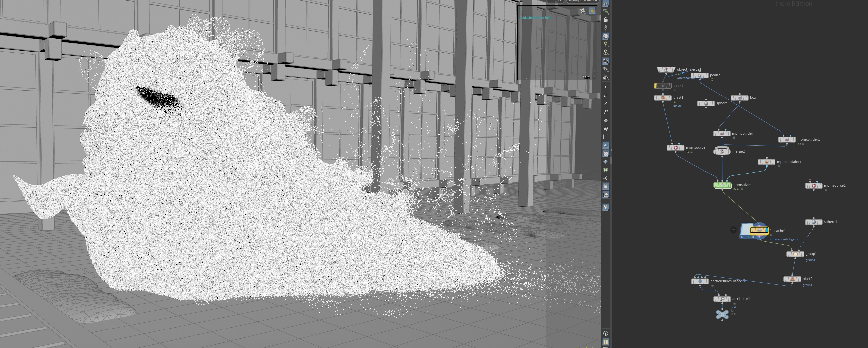The image size is (868, 348).
Task: Open the info 'i' icon at toolbar bottom
Action: click(606, 333)
